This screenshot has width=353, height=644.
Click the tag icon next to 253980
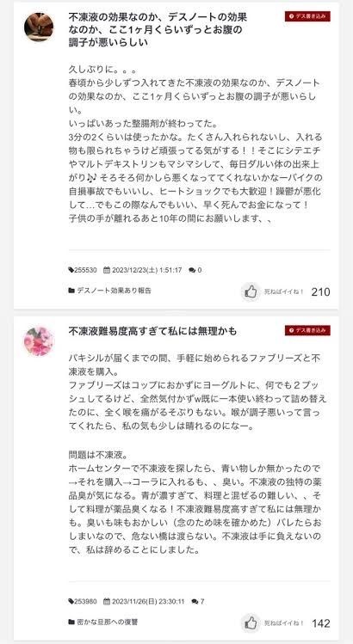[71, 601]
